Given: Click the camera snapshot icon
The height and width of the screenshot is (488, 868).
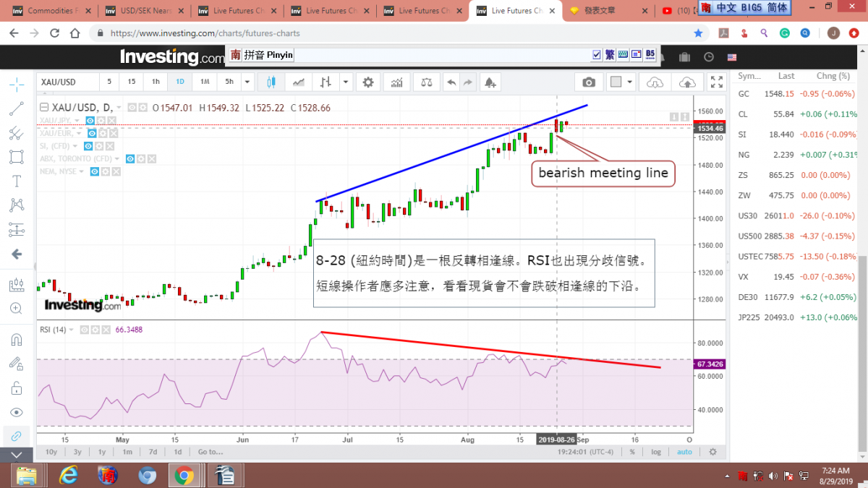Looking at the screenshot, I should click(589, 82).
